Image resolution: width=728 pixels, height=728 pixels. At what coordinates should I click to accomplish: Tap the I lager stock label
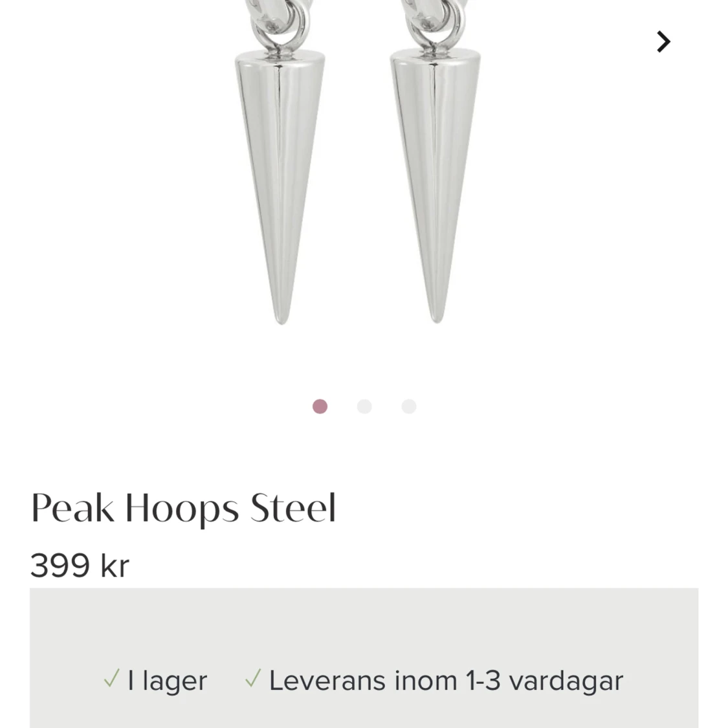click(167, 681)
